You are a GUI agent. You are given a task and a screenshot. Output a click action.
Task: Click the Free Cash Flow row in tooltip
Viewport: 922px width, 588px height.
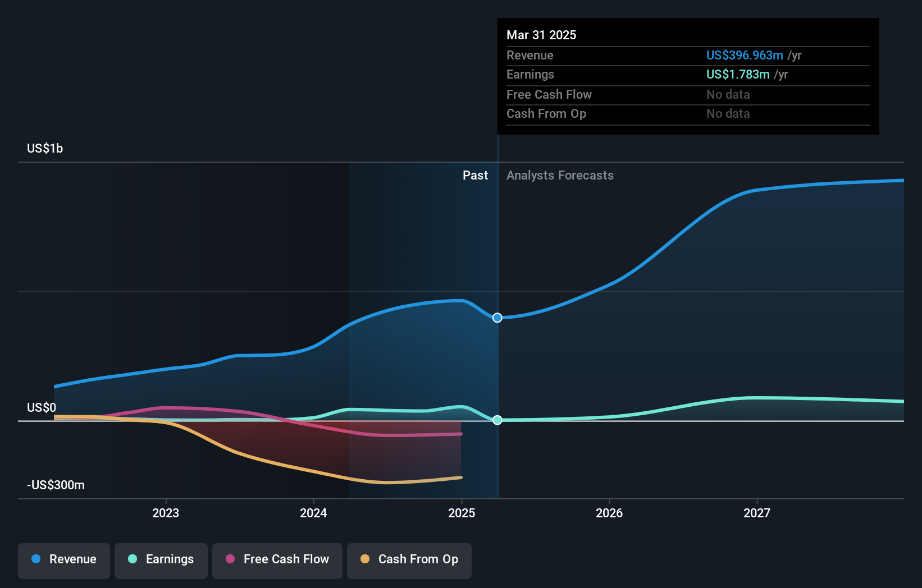pyautogui.click(x=688, y=94)
